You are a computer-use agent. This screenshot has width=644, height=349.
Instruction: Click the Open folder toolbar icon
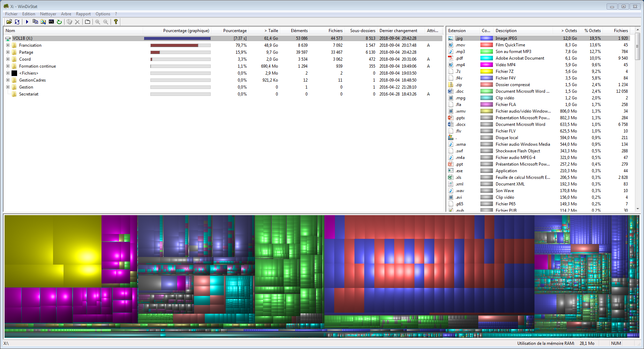click(9, 22)
